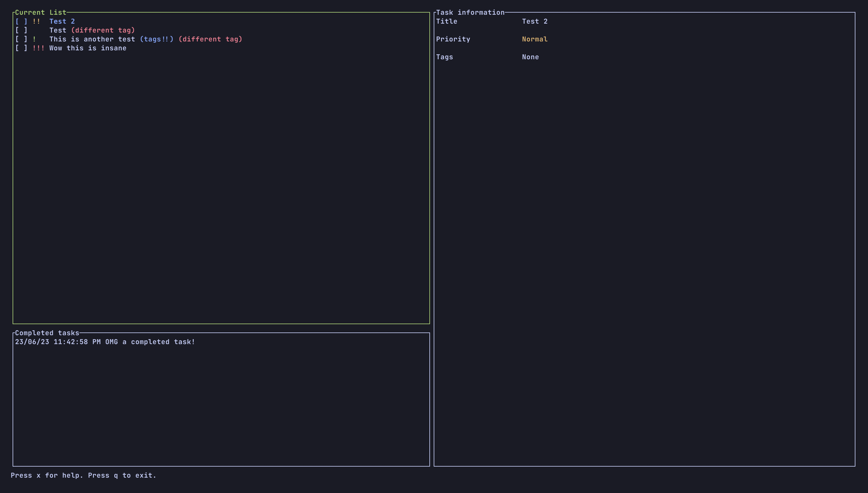Image resolution: width=868 pixels, height=493 pixels.
Task: Collapse the "Completed tasks" panel
Action: tap(46, 333)
